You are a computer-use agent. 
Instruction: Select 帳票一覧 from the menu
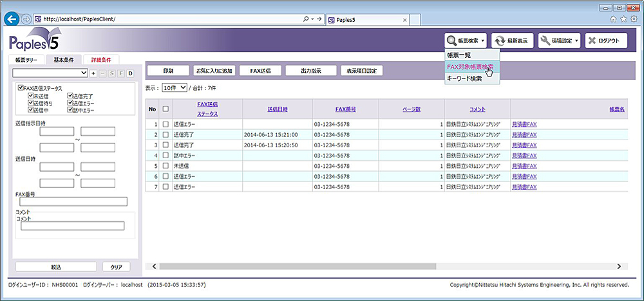point(472,55)
